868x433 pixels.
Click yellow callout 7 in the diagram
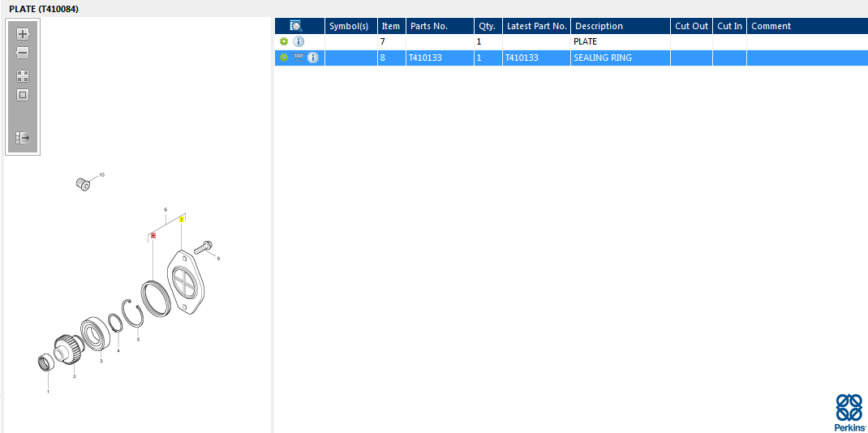tap(181, 220)
